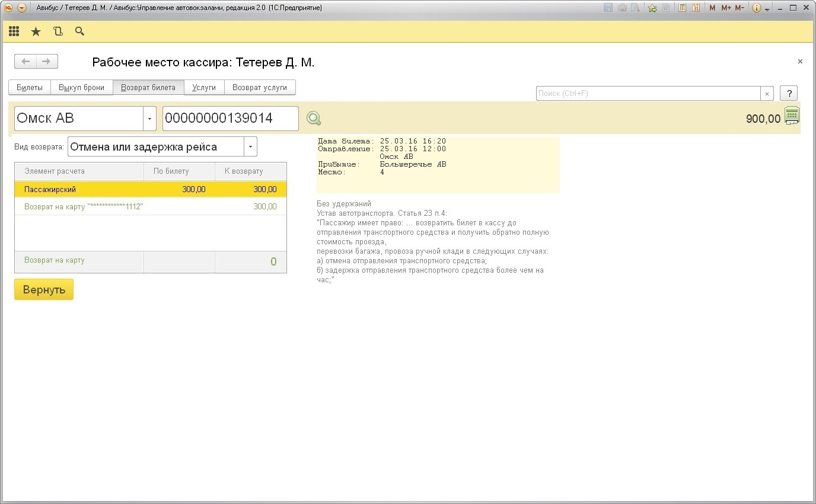816x504 pixels.
Task: Click the yellow info icon in title bar
Action: coord(756,8)
